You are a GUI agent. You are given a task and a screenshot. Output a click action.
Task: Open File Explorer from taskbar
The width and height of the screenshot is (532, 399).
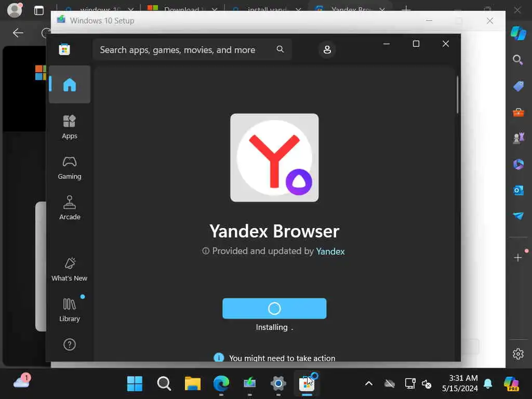click(193, 384)
